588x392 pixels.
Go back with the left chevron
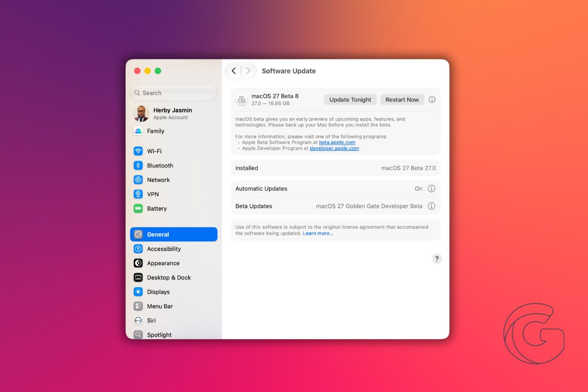point(234,71)
